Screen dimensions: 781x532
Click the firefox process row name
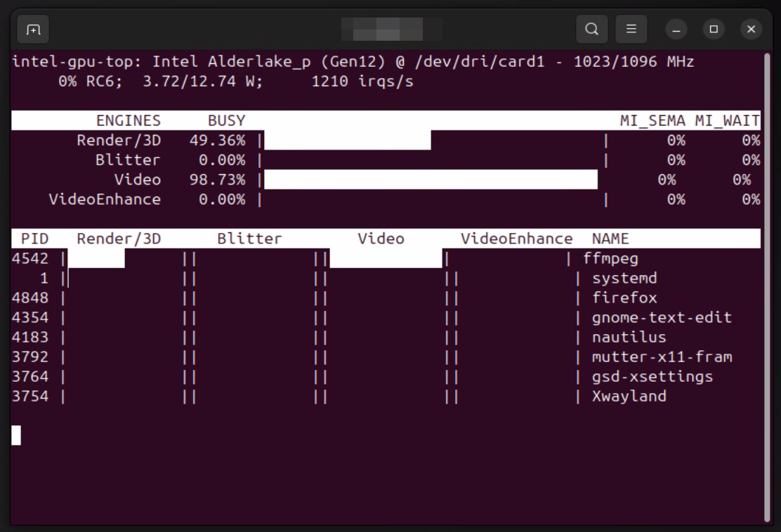click(624, 298)
